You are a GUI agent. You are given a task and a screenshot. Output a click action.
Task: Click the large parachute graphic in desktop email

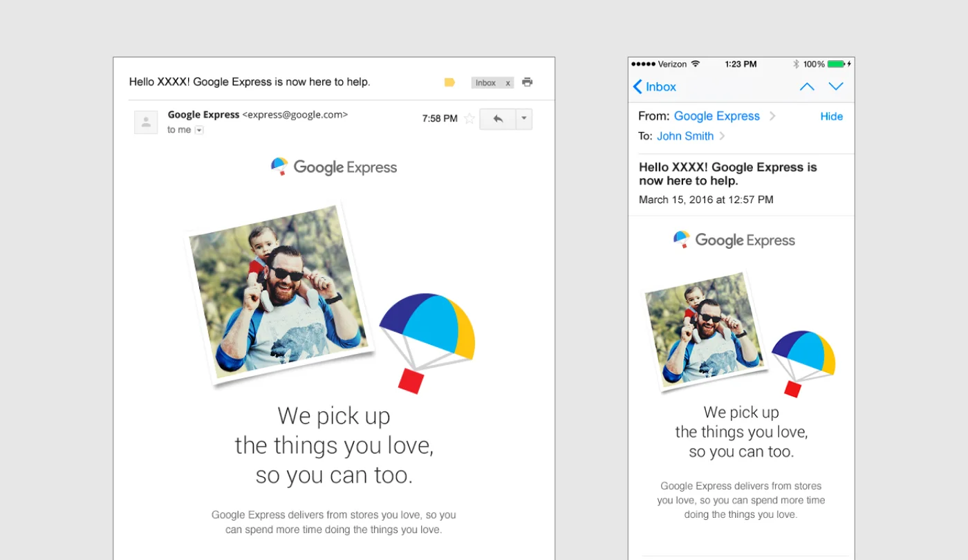(x=427, y=342)
